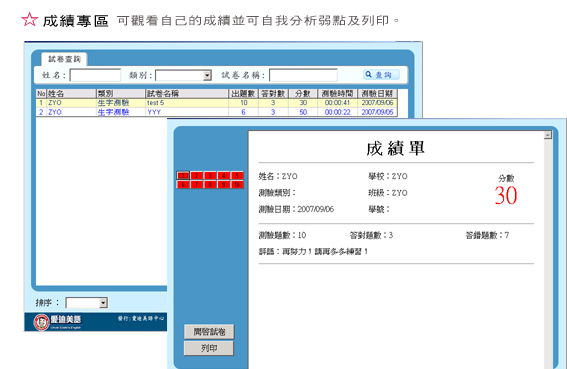Click the 出題數 column header

click(x=243, y=94)
